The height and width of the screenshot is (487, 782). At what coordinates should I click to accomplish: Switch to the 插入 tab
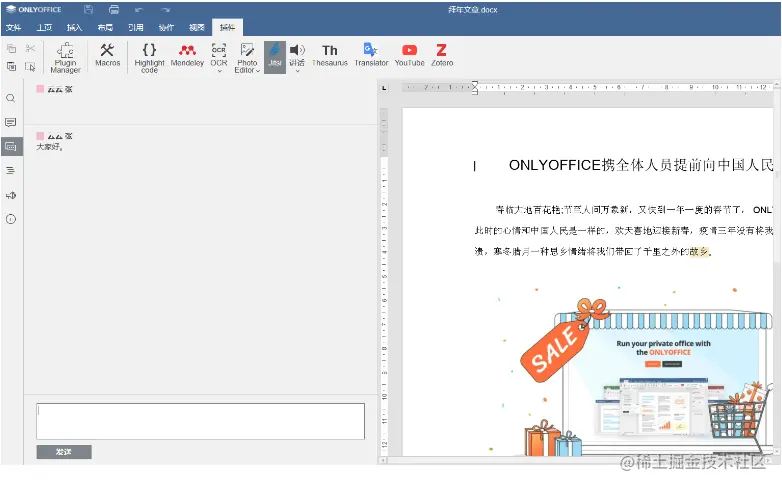coord(74,27)
